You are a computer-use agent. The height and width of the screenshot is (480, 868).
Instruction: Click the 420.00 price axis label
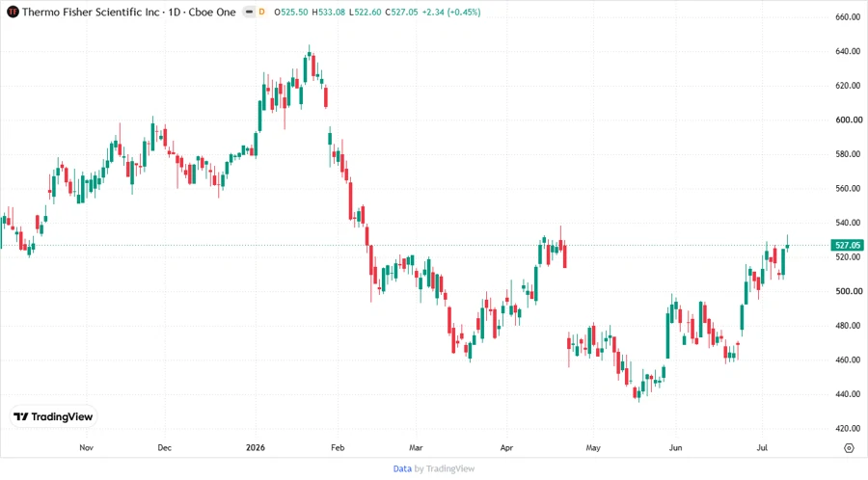click(848, 429)
